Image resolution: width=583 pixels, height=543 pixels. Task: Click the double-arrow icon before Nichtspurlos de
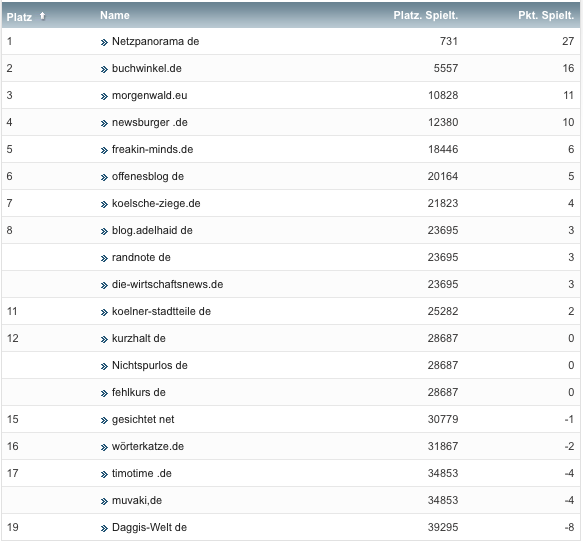click(104, 366)
